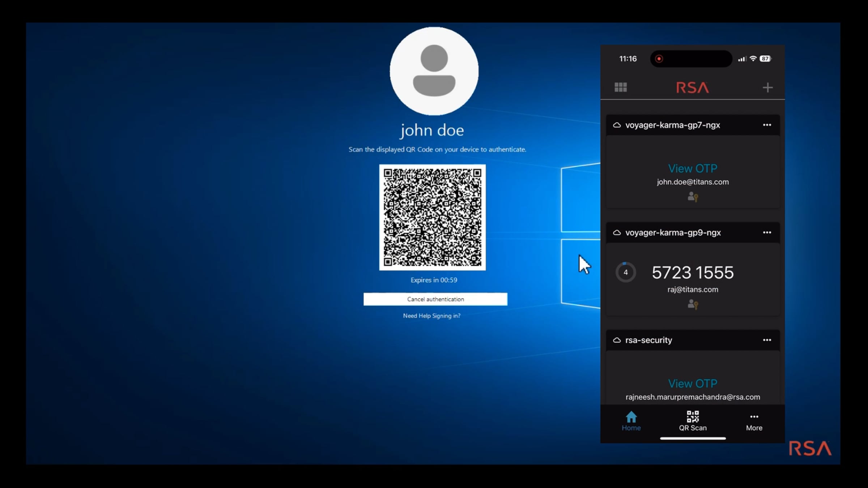Click the 11:16 clock on the phone
Viewport: 868px width, 488px height.
[x=628, y=59]
